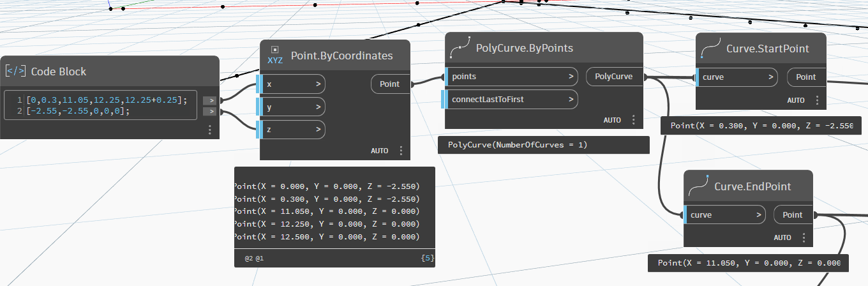The height and width of the screenshot is (286, 868).
Task: Click the @2 @1 list level indicator
Action: tap(254, 259)
